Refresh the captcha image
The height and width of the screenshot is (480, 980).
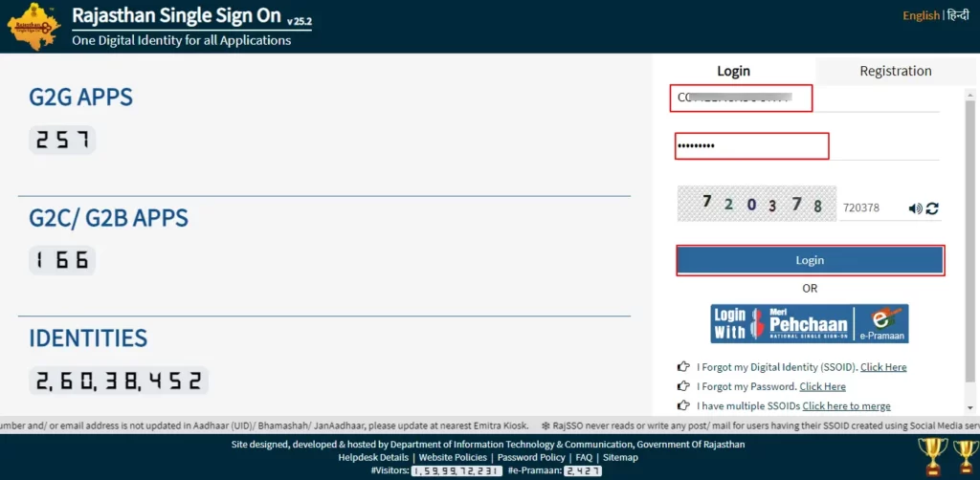click(932, 208)
